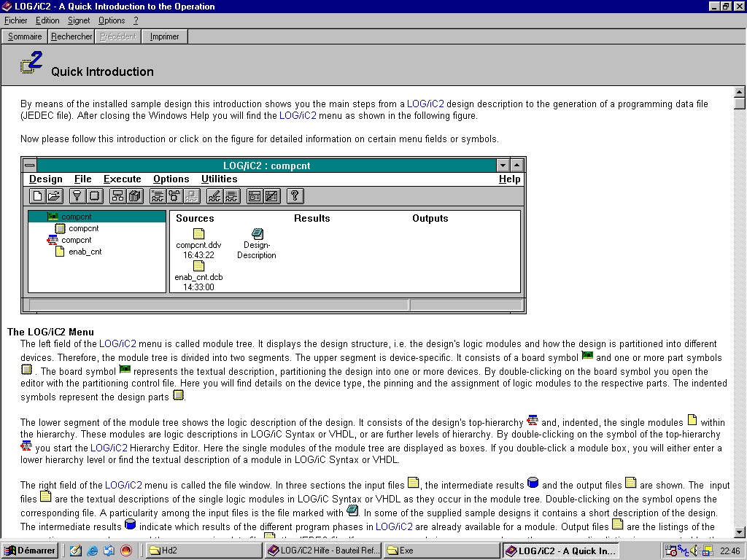Viewport: 747px width, 560px height.
Task: Click the open folder icon in the figure toolbar
Action: tap(54, 195)
